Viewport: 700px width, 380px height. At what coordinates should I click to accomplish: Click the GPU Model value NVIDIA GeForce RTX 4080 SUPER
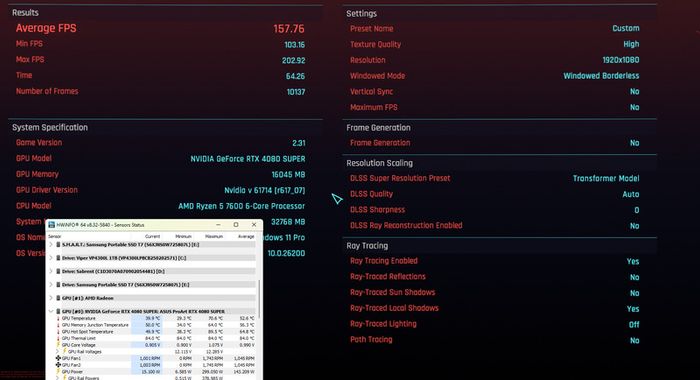(x=248, y=159)
